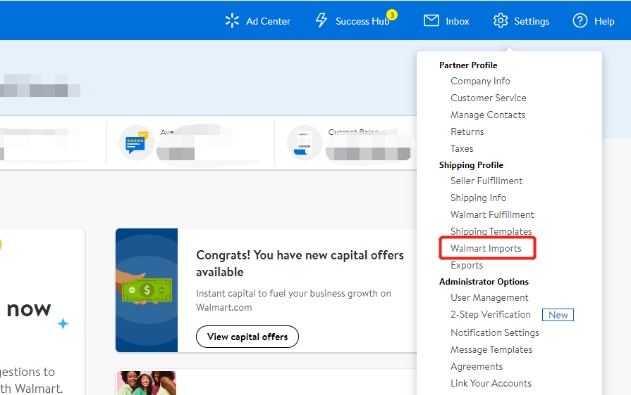
Task: Open the Success Hub label
Action: pos(362,21)
